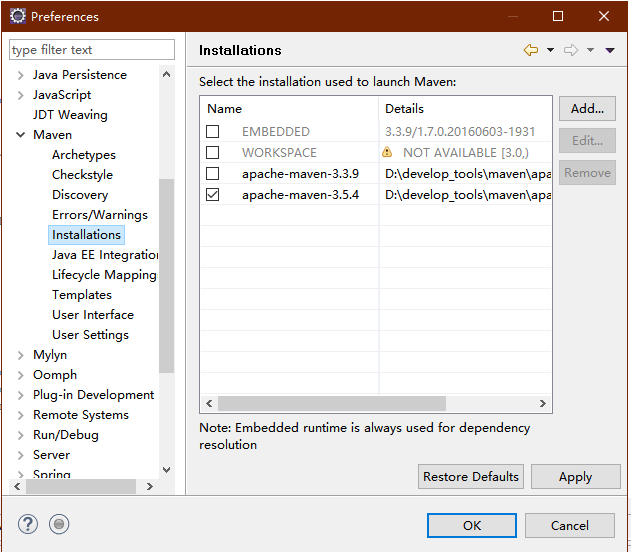This screenshot has width=631, height=552.
Task: Open Errors/Warnings preference page
Action: (x=100, y=215)
